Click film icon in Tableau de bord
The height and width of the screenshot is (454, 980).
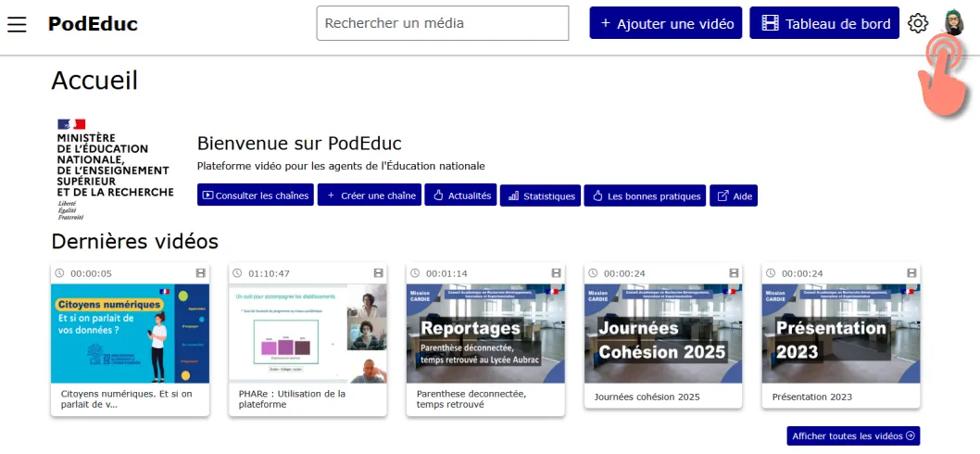coord(770,23)
